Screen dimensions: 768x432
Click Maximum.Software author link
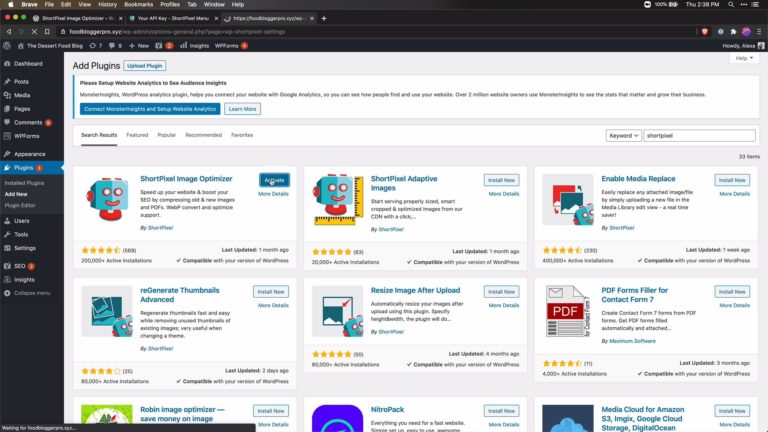click(x=632, y=341)
